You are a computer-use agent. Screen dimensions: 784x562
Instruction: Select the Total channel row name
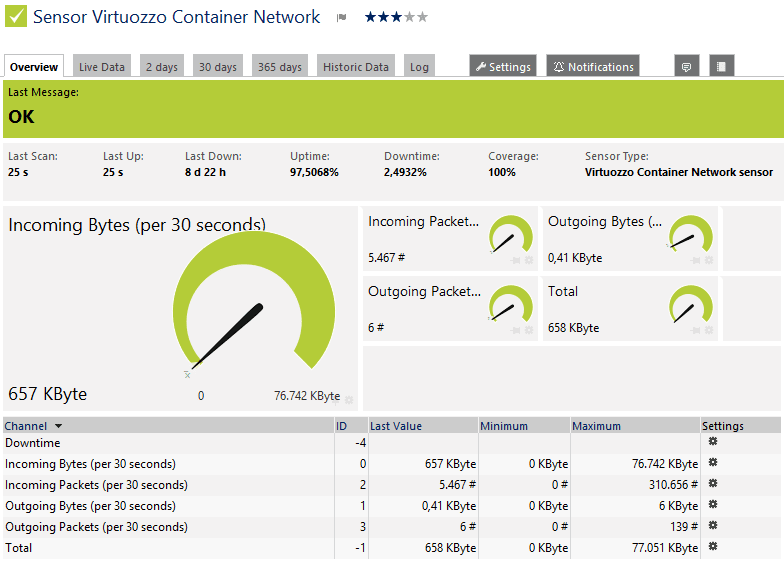18,548
